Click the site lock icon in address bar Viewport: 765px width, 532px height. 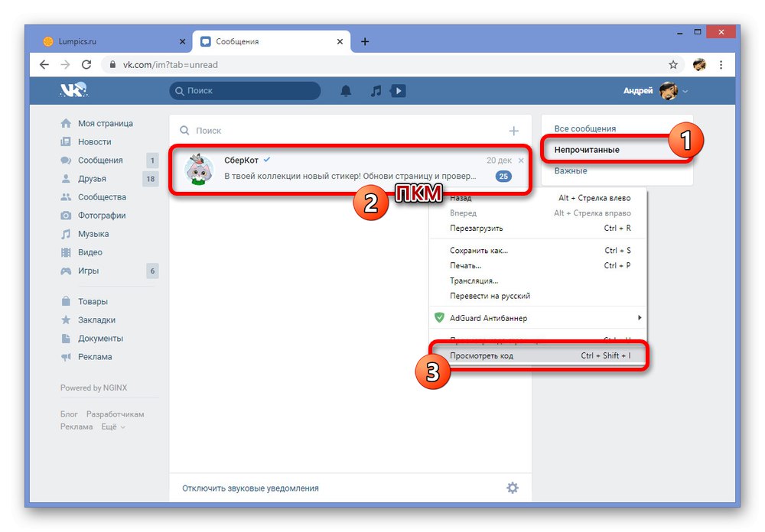click(x=112, y=64)
